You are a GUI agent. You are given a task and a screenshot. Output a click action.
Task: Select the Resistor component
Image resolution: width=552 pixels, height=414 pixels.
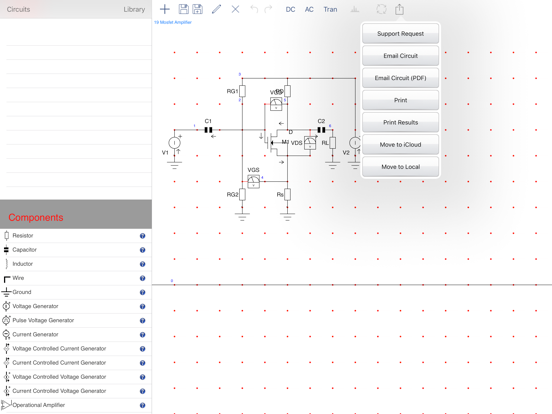pyautogui.click(x=76, y=236)
